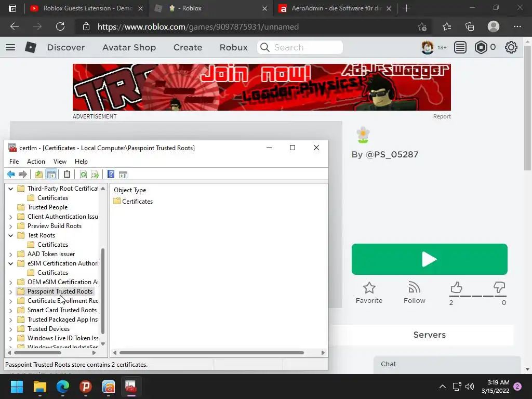Expand the AAD Token Issuer node

click(10, 254)
